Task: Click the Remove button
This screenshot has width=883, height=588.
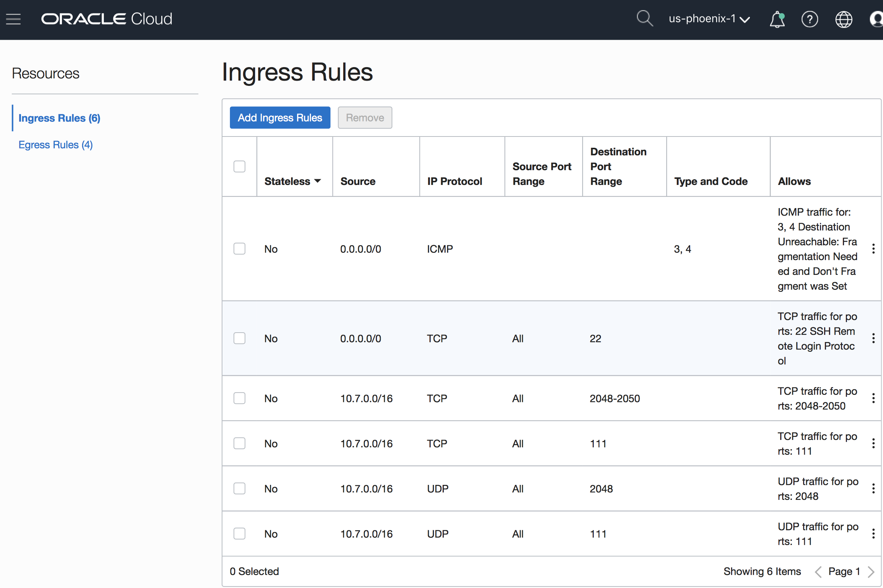Action: coord(365,118)
